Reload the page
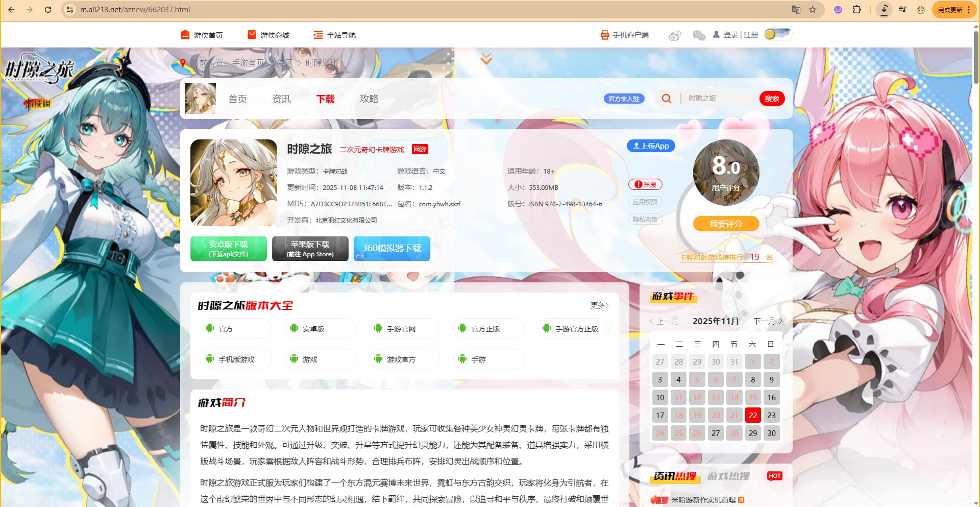Viewport: 980px width, 507px height. click(48, 10)
